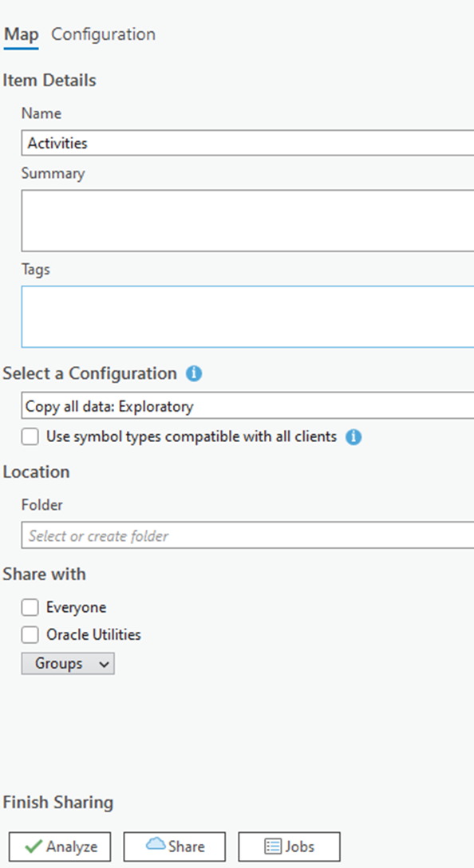This screenshot has height=868, width=474.
Task: Open the Copy all data: Exploratory configuration dropdown
Action: tap(247, 406)
